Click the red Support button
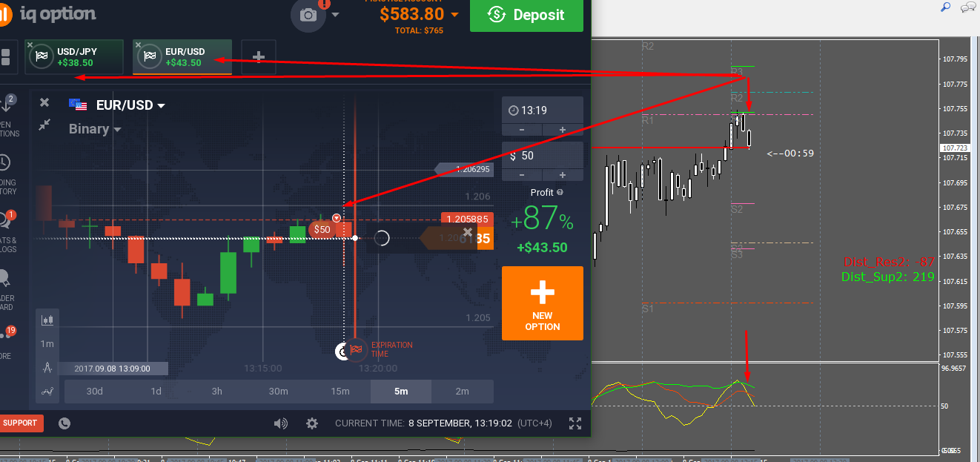980x462 pixels. pos(21,423)
